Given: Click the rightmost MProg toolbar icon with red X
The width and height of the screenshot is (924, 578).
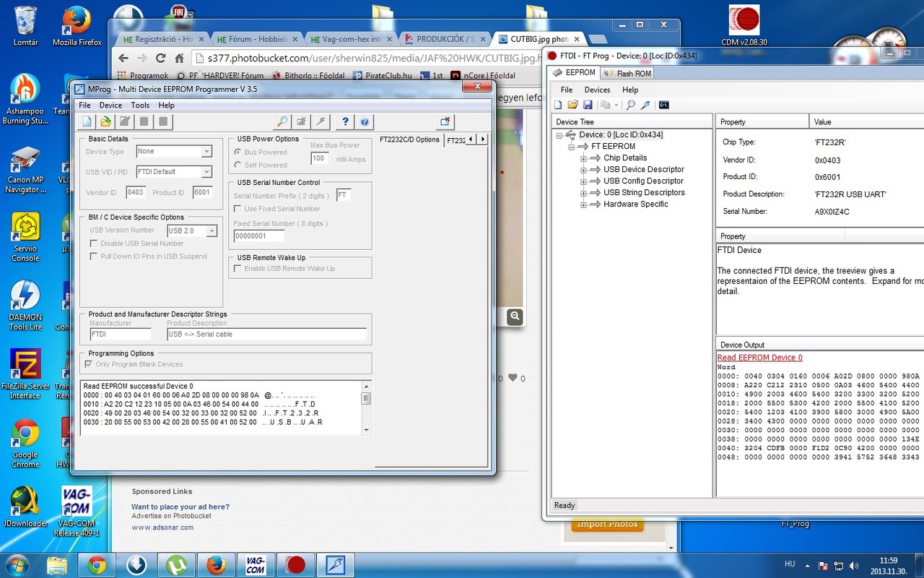Looking at the screenshot, I should [445, 121].
